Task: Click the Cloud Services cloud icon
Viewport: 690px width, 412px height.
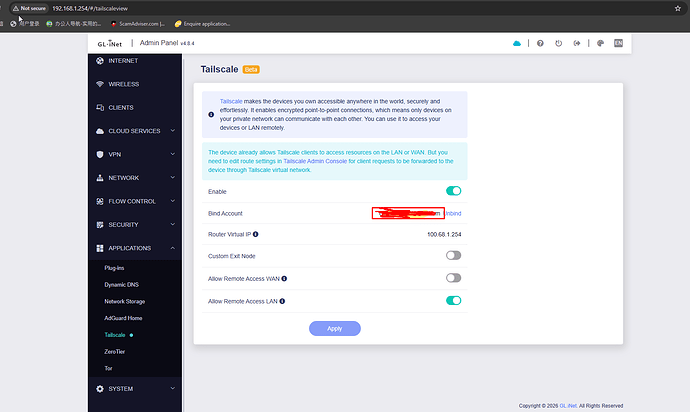Action: pos(100,131)
